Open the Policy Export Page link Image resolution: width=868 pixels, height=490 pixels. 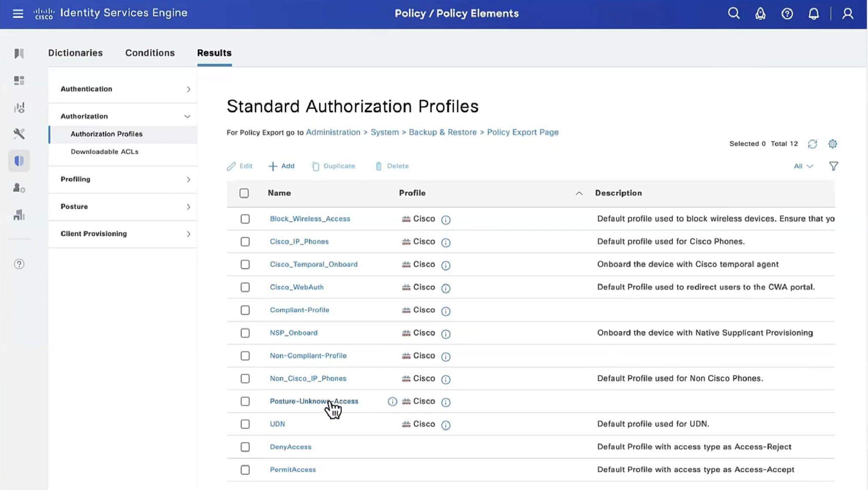pyautogui.click(x=522, y=132)
